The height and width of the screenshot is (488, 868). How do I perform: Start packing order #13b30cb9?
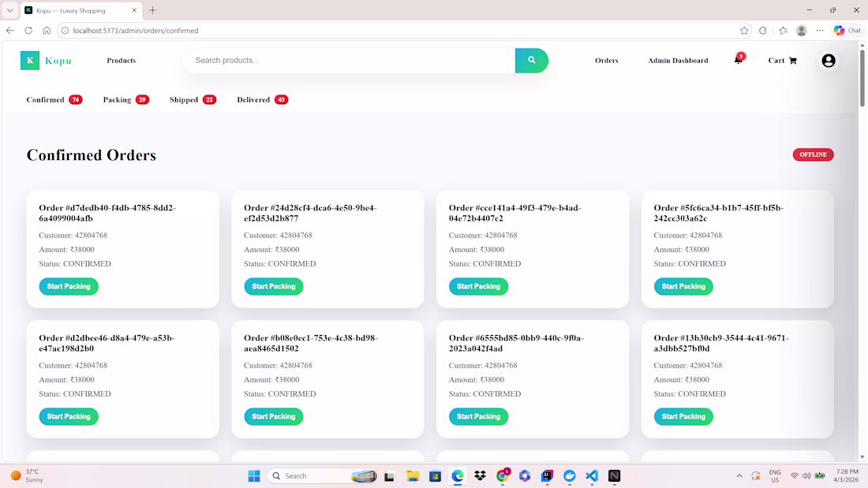[x=683, y=416]
